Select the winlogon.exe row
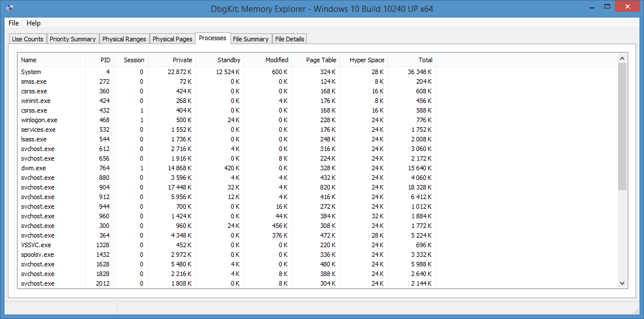Image resolution: width=644 pixels, height=319 pixels. 227,120
